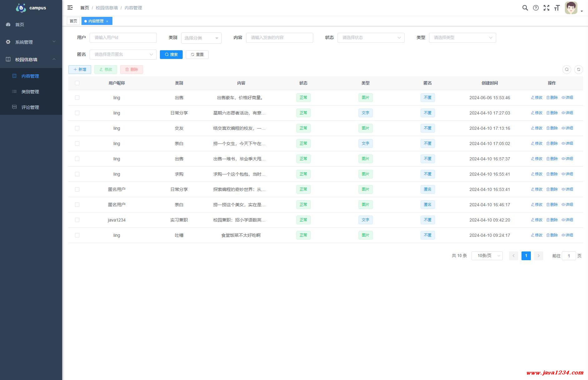This screenshot has height=380, width=588.
Task: Expand the 10条/页 page size selector
Action: tap(487, 256)
